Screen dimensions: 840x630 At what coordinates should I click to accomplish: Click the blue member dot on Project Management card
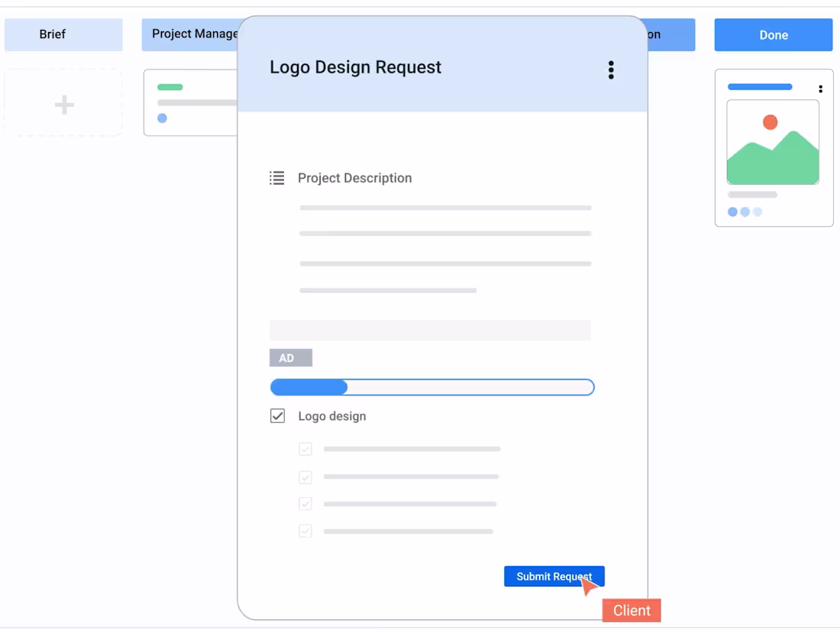(162, 118)
